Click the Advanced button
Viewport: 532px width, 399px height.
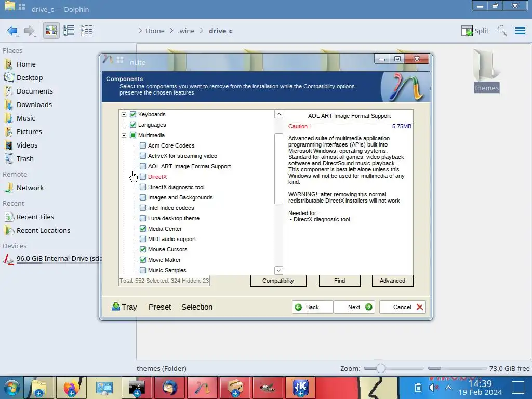coord(393,281)
